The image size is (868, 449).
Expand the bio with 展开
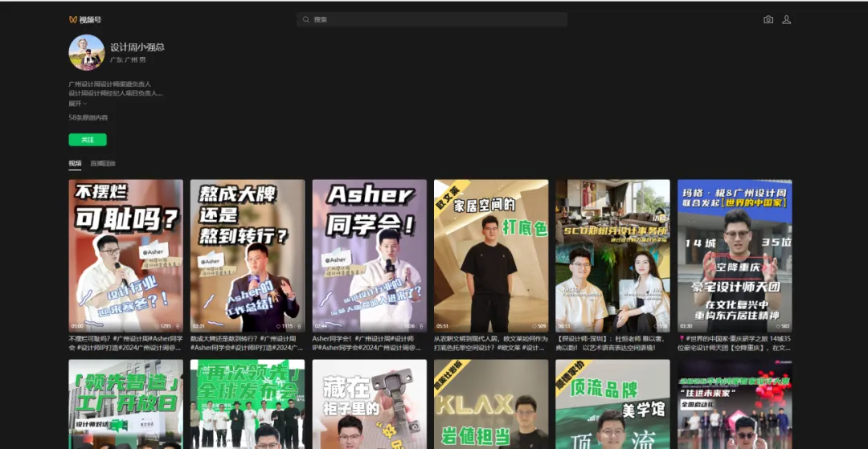click(77, 104)
